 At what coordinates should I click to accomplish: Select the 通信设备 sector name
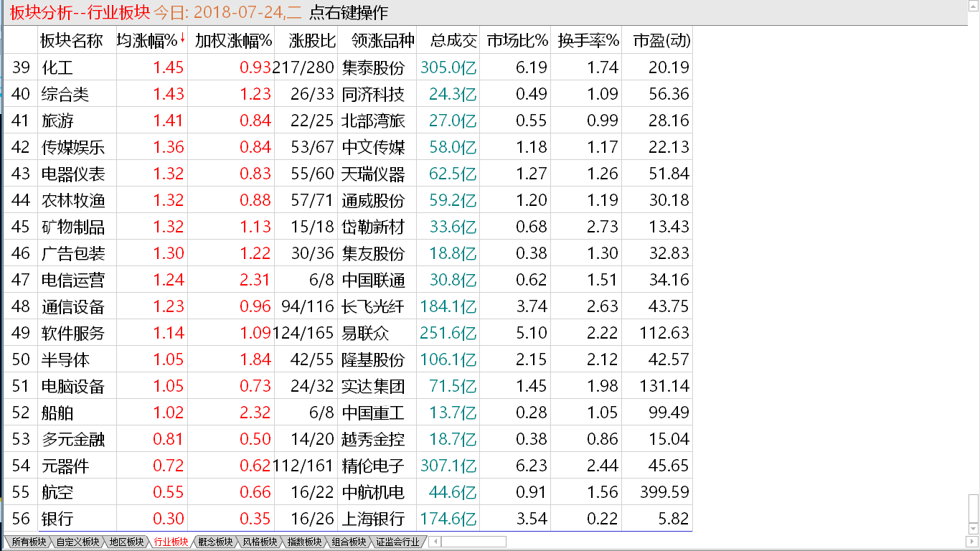(73, 306)
